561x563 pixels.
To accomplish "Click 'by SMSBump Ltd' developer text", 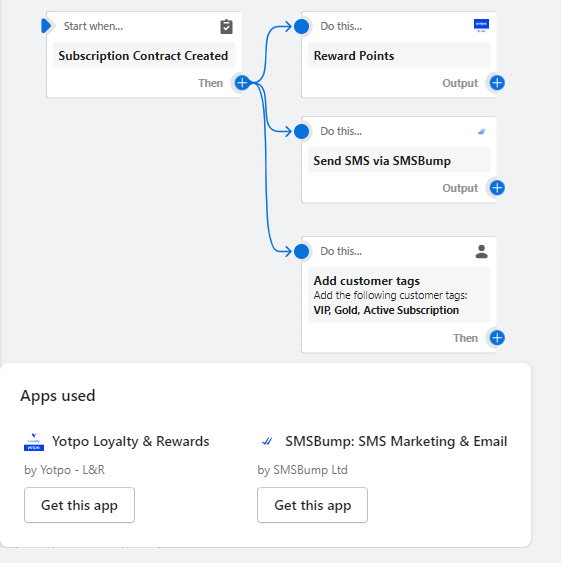I will (x=302, y=470).
